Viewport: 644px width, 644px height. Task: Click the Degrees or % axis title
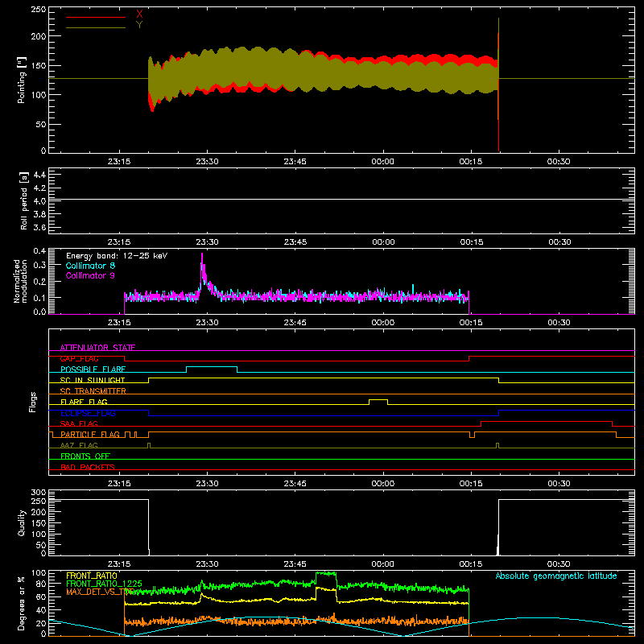tap(22, 603)
